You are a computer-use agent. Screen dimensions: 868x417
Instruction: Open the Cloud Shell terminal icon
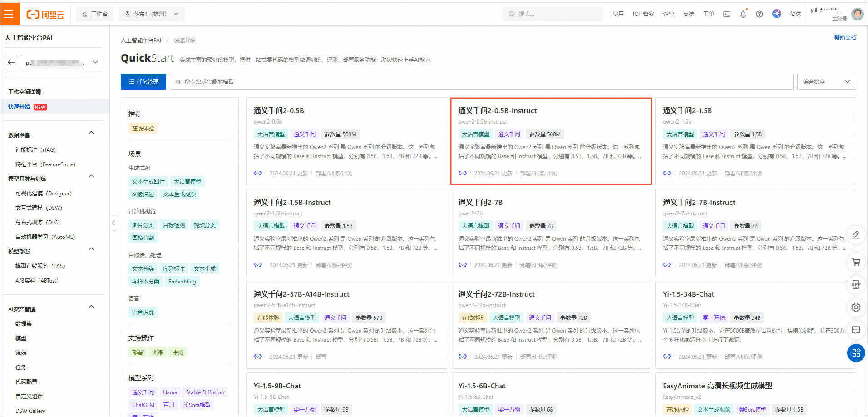coord(727,14)
